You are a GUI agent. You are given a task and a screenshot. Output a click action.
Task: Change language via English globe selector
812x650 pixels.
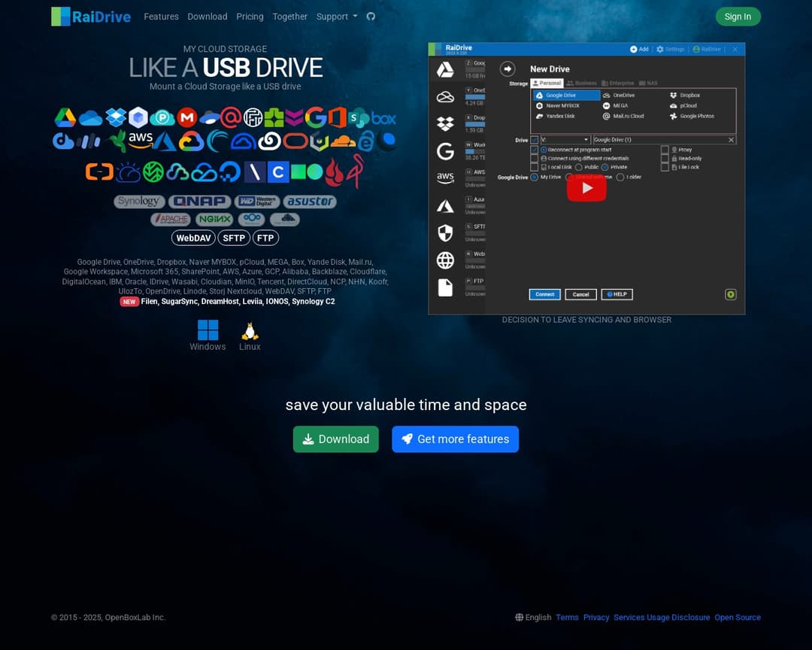(x=533, y=618)
